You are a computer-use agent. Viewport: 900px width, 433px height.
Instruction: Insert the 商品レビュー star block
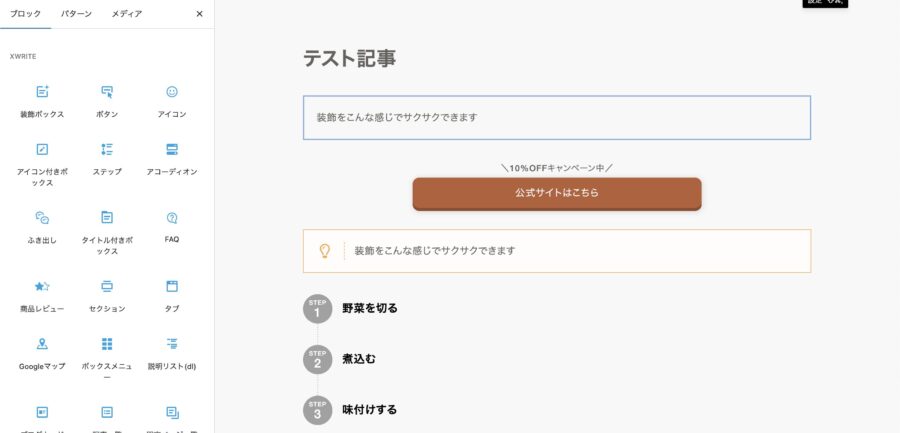42,295
